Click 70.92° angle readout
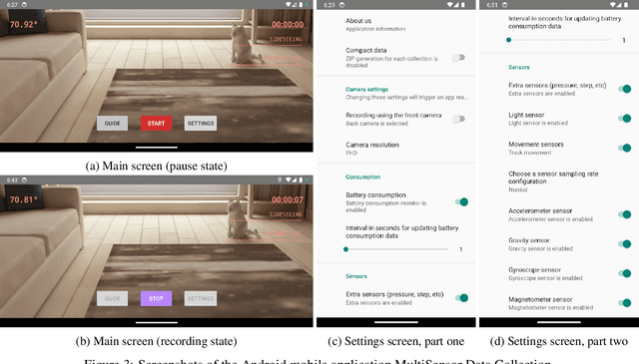The image size is (639, 364). [24, 24]
